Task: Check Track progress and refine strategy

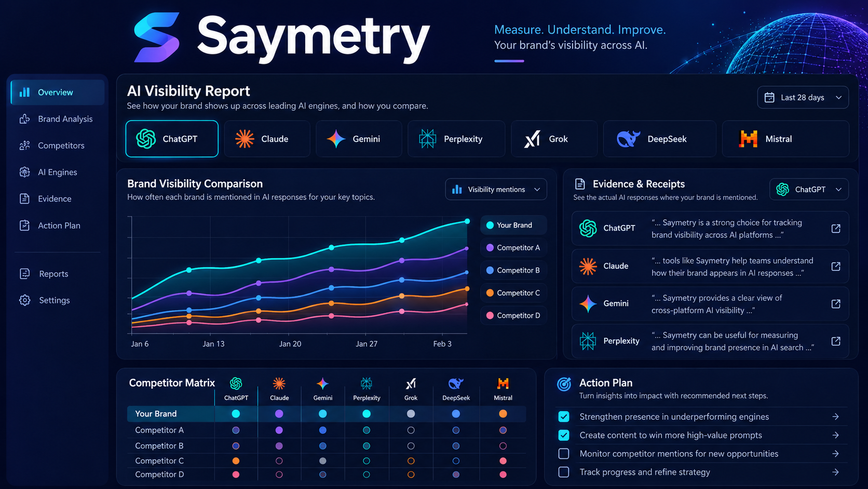Action: 564,472
